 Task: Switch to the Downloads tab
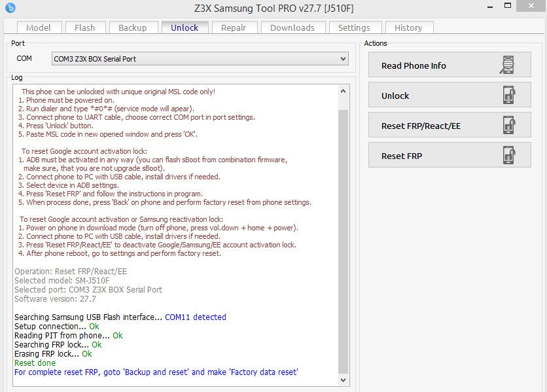point(292,27)
